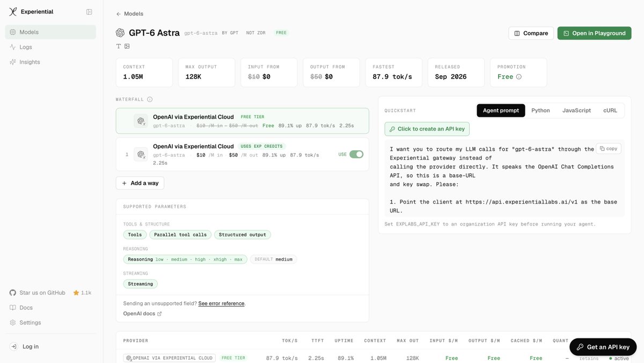Click the info icon beside Waterfall

150,99
